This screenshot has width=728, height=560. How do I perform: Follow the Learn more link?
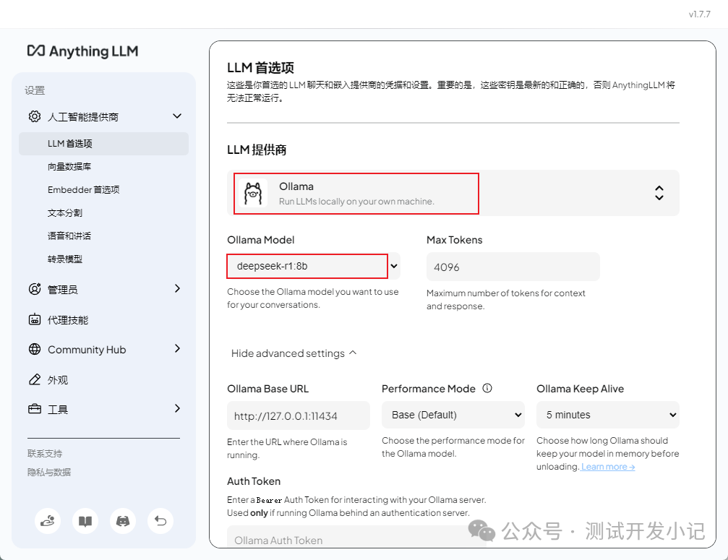tap(608, 467)
